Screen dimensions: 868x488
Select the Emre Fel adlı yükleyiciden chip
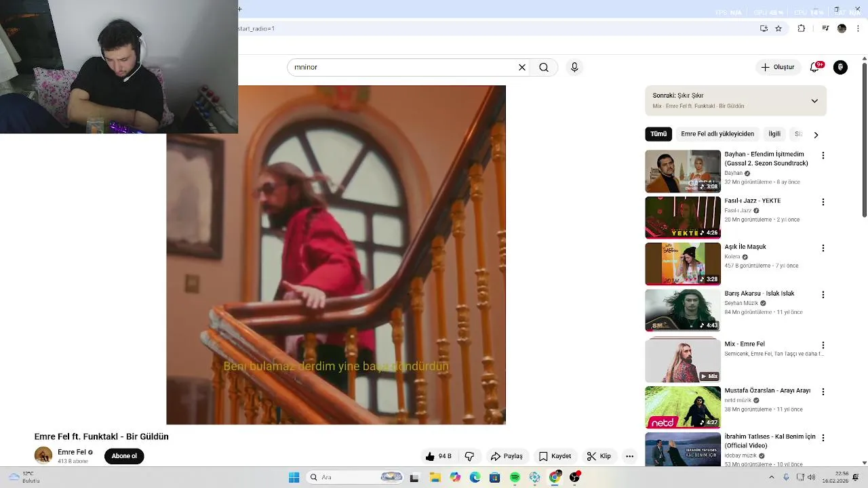point(717,134)
